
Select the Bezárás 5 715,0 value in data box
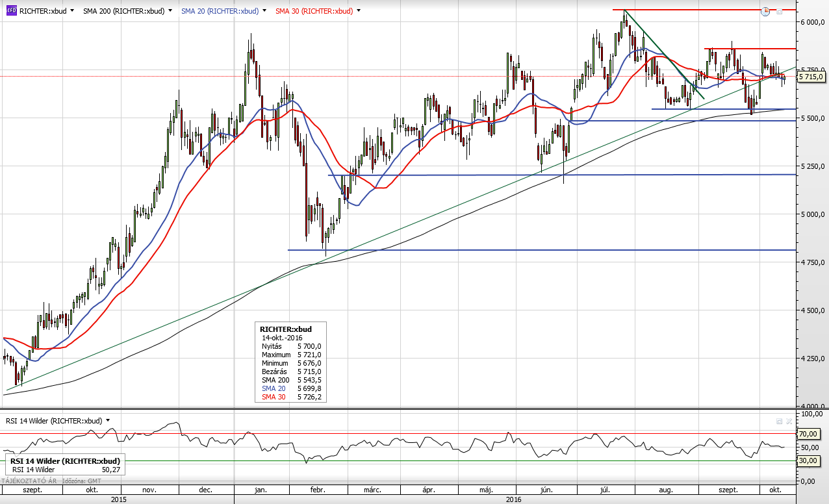pyautogui.click(x=309, y=372)
